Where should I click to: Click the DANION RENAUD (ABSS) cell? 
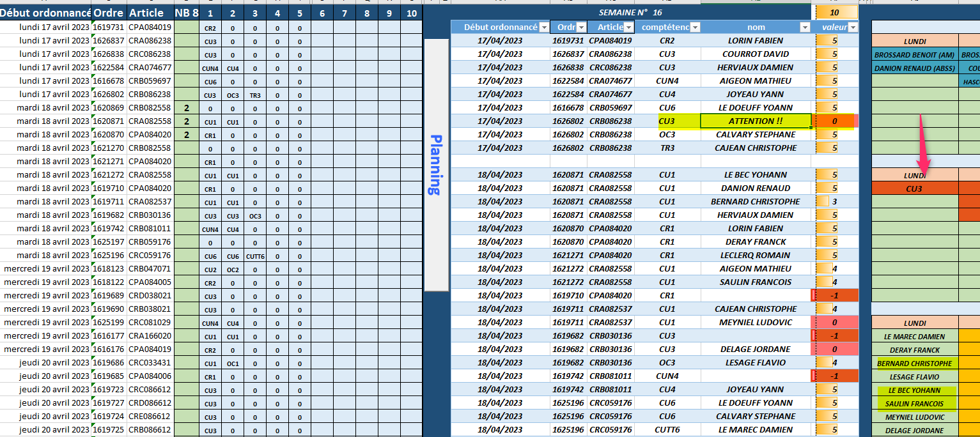[914, 68]
